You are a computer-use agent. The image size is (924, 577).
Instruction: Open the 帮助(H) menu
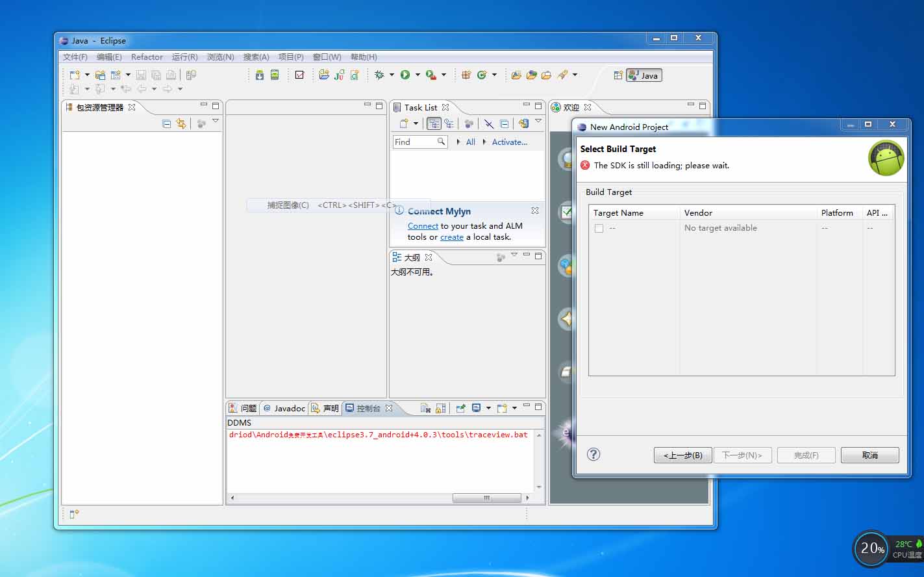point(364,57)
